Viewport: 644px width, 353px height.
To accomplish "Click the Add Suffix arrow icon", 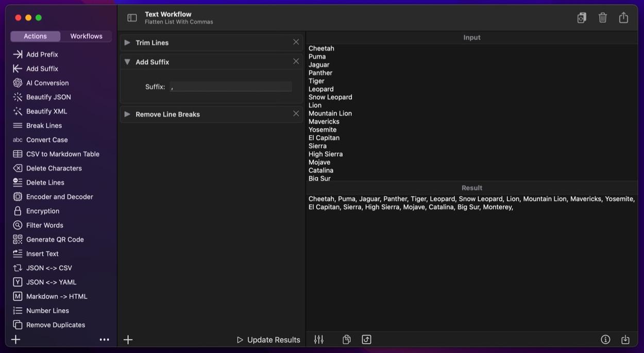I will point(18,69).
